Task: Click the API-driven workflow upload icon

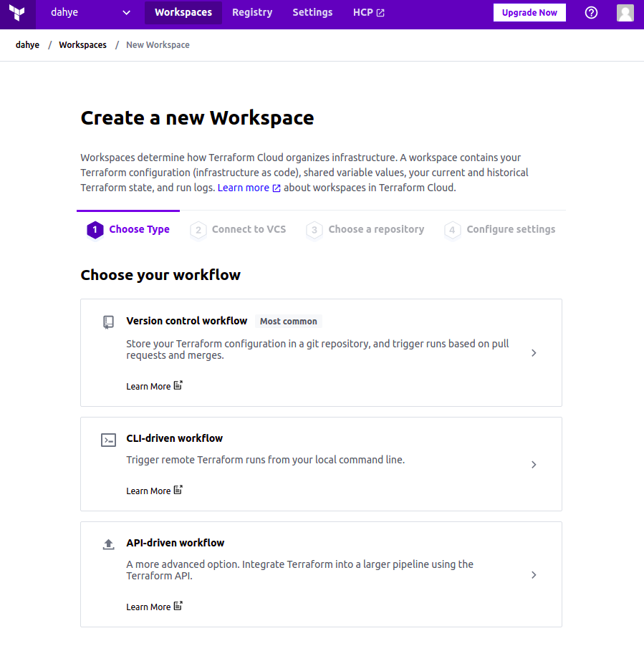Action: point(108,544)
